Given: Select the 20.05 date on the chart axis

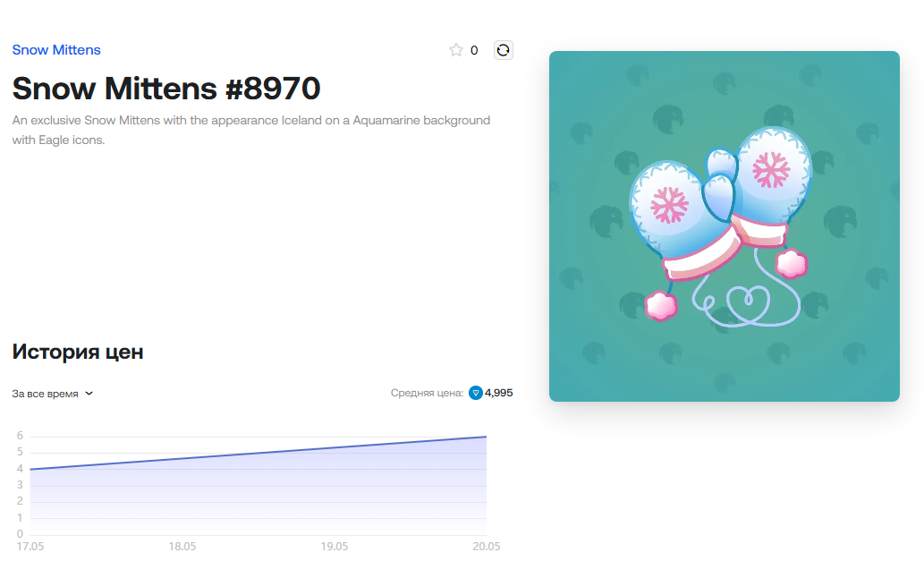Looking at the screenshot, I should pos(486,545).
